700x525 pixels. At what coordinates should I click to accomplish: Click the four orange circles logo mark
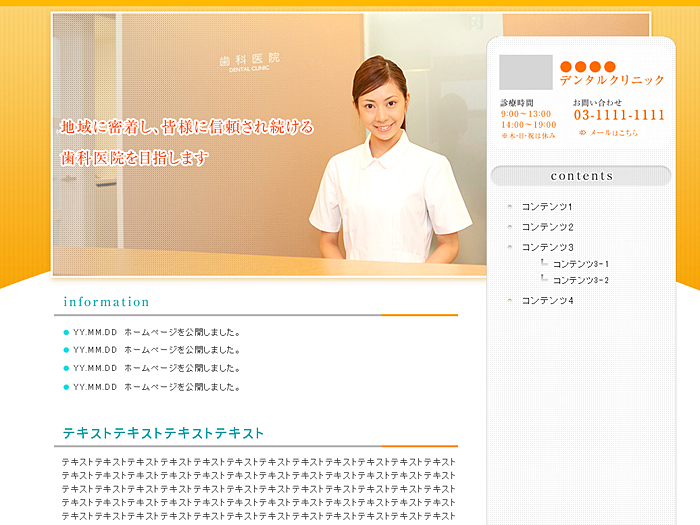pos(588,67)
